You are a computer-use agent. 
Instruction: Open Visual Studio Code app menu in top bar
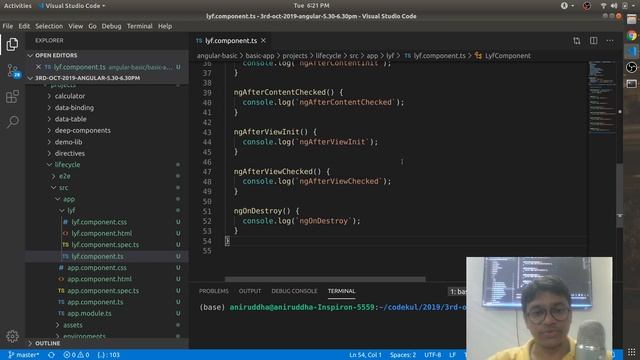[x=72, y=6]
